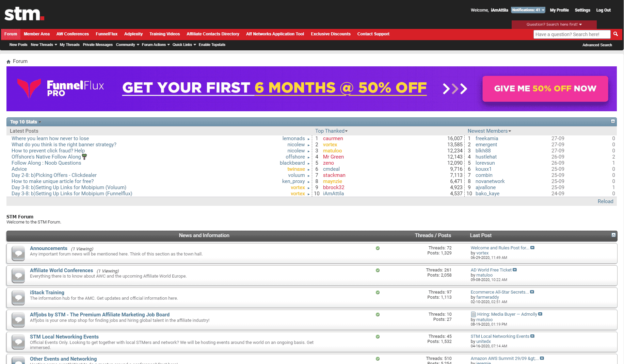
Task: Open Mr Green profile in Top Thanked
Action: pyautogui.click(x=333, y=157)
